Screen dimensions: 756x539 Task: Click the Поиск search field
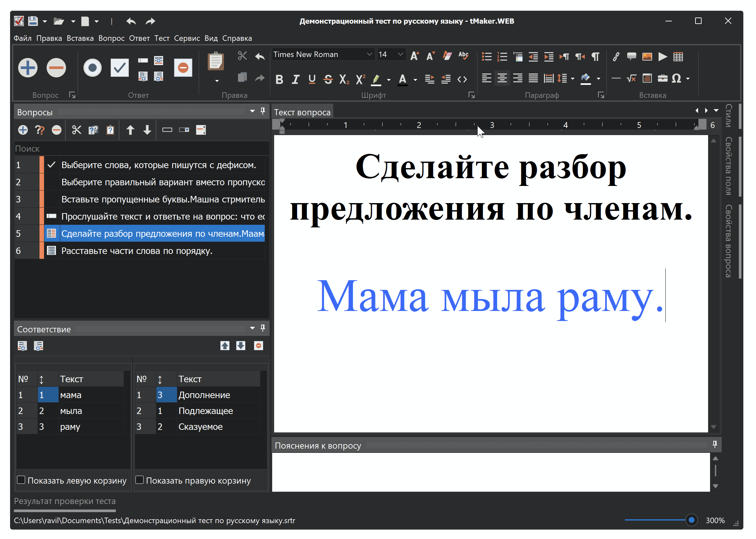coord(141,149)
